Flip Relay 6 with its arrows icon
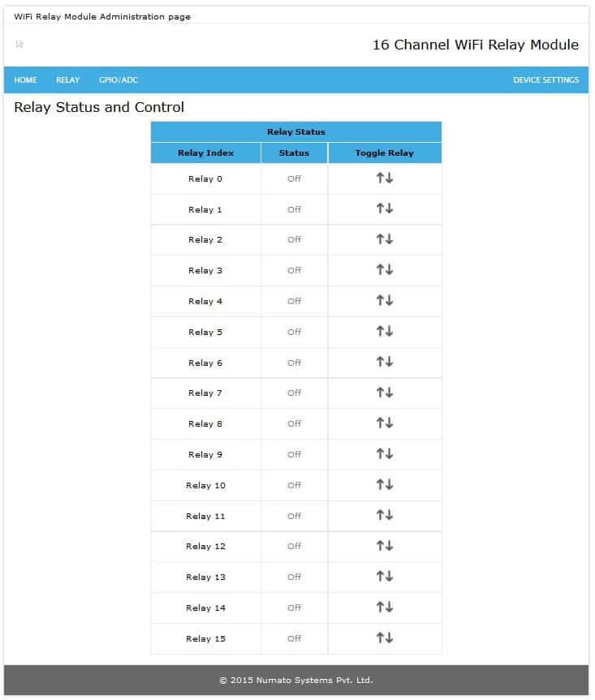 tap(385, 362)
